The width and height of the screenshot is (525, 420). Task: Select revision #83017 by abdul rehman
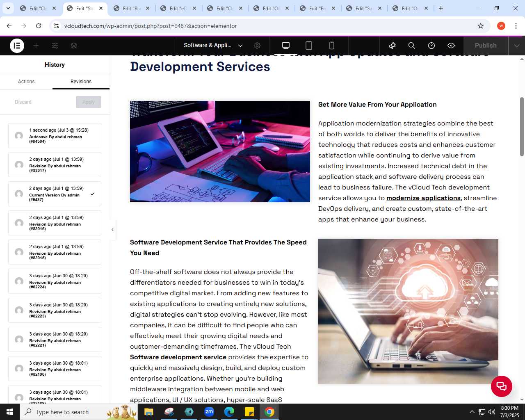point(55,164)
